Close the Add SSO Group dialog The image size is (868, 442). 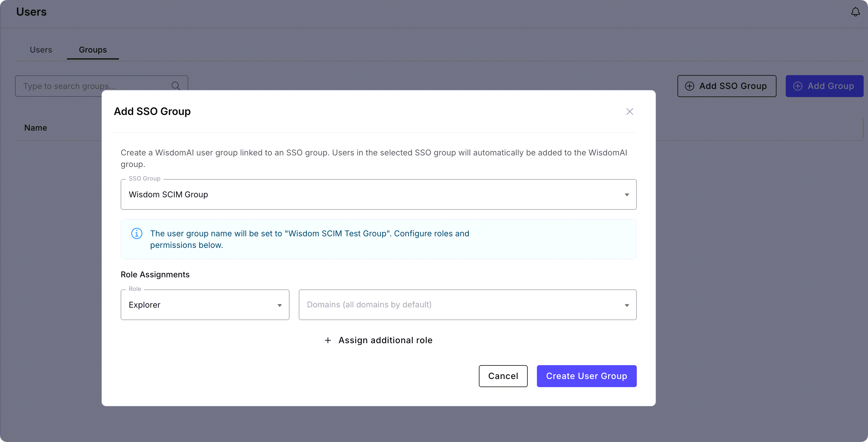point(630,112)
